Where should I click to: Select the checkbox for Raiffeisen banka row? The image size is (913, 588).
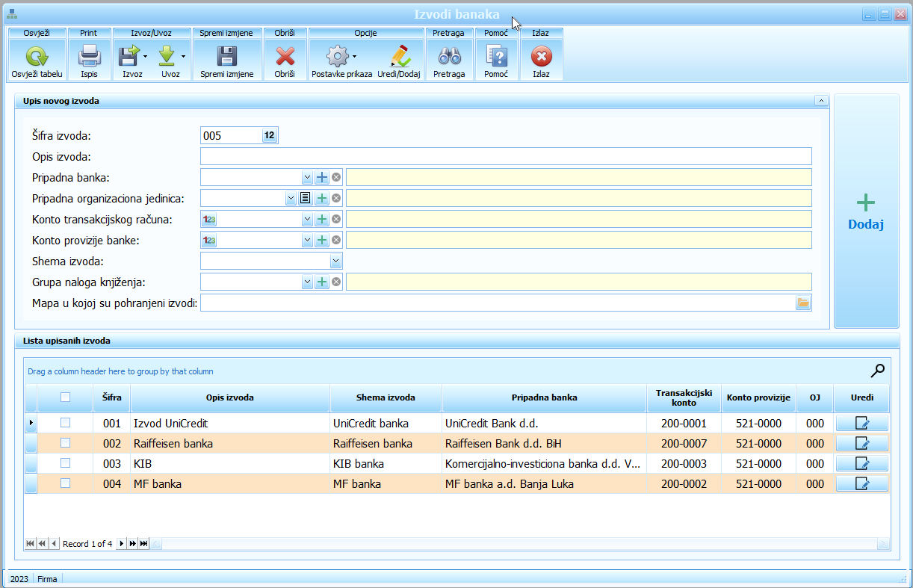pos(66,443)
